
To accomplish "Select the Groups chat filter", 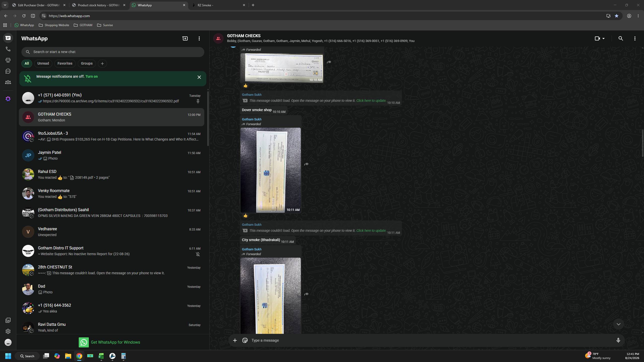I will point(87,63).
